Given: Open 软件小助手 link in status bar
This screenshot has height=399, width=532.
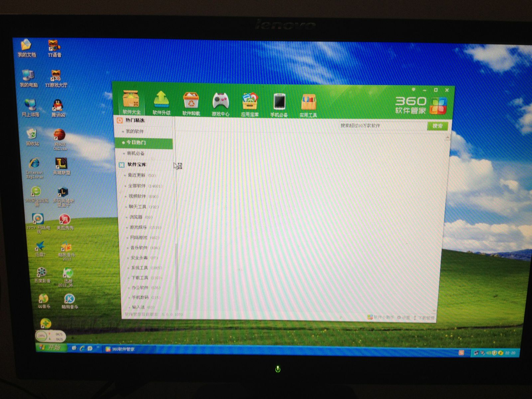Looking at the screenshot, I should tap(380, 317).
